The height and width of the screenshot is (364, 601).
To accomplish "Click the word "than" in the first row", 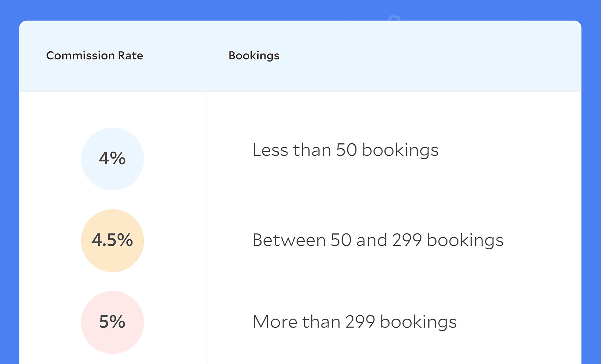I will (x=312, y=150).
